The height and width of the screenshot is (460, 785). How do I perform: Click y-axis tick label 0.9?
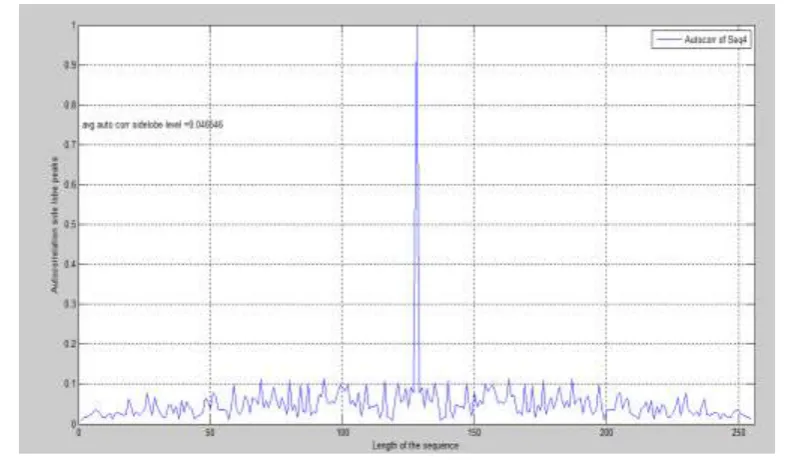tap(70, 65)
